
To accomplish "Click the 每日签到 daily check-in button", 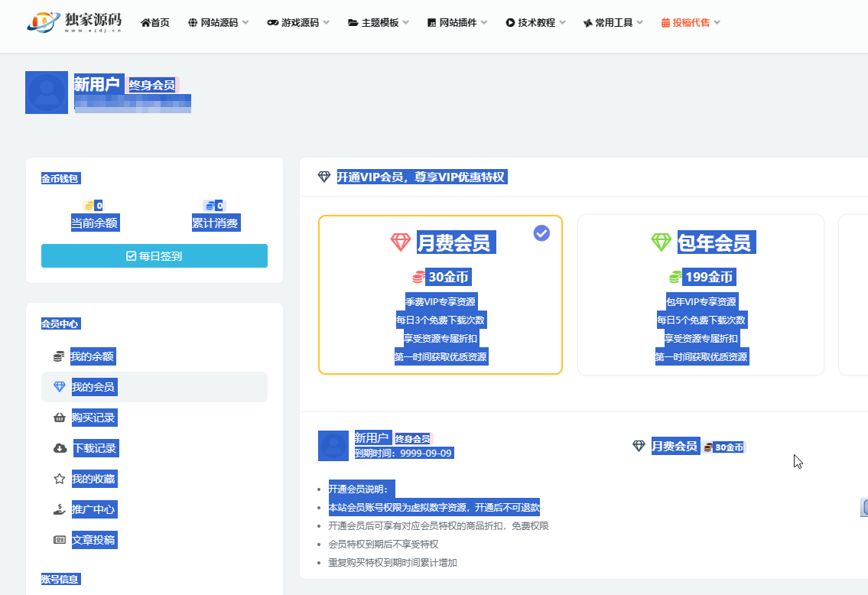I will [x=154, y=255].
